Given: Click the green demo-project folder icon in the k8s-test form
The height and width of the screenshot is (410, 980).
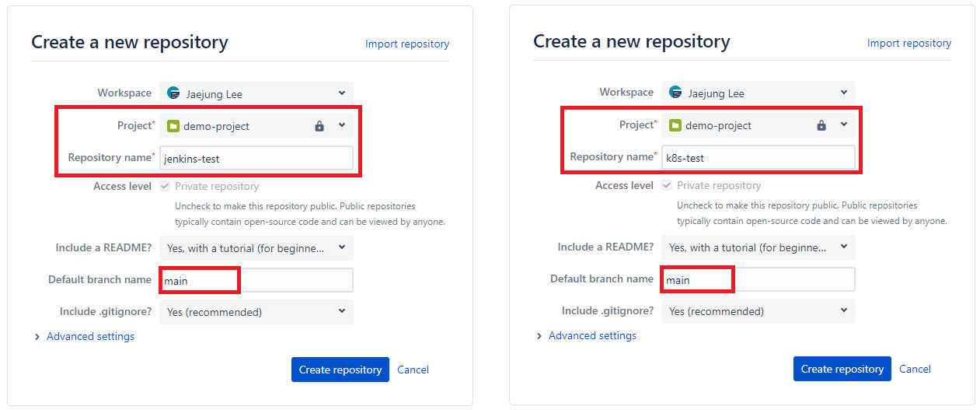Looking at the screenshot, I should tap(675, 125).
